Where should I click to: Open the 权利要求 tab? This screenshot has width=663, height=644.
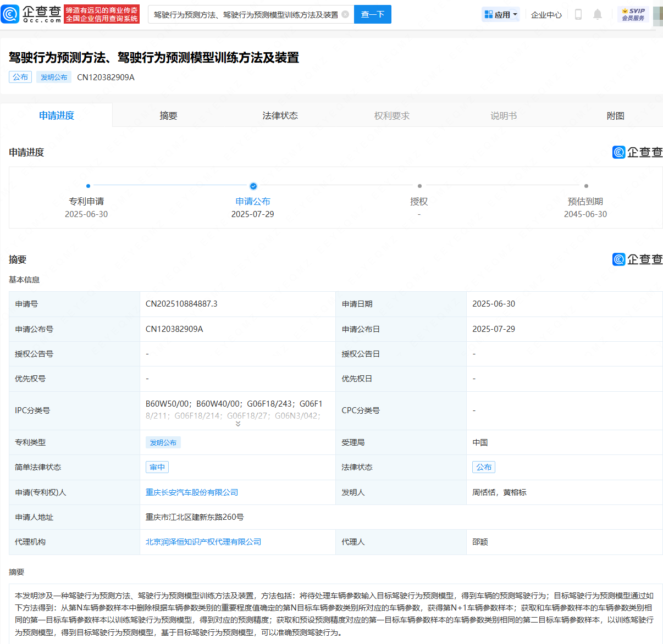[x=392, y=115]
